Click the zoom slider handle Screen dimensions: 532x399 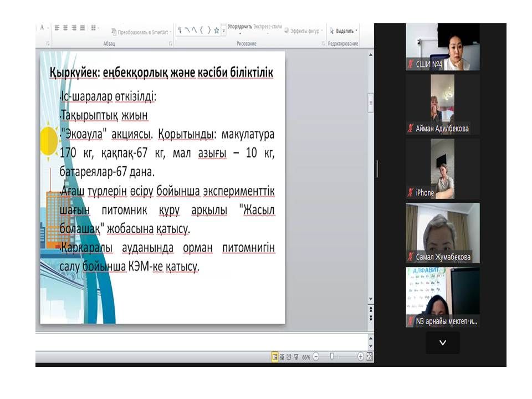pos(331,357)
